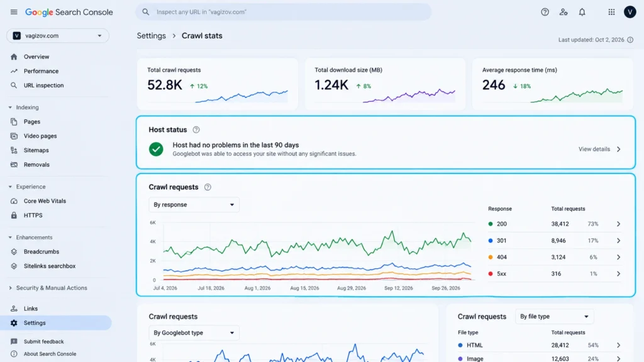
Task: Click the red 5xx legend dot
Action: pos(491,274)
